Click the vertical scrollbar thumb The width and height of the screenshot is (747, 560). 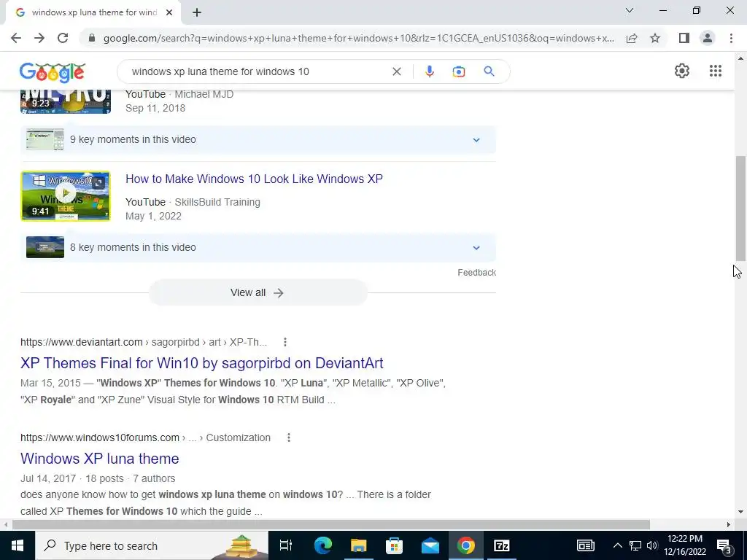740,208
